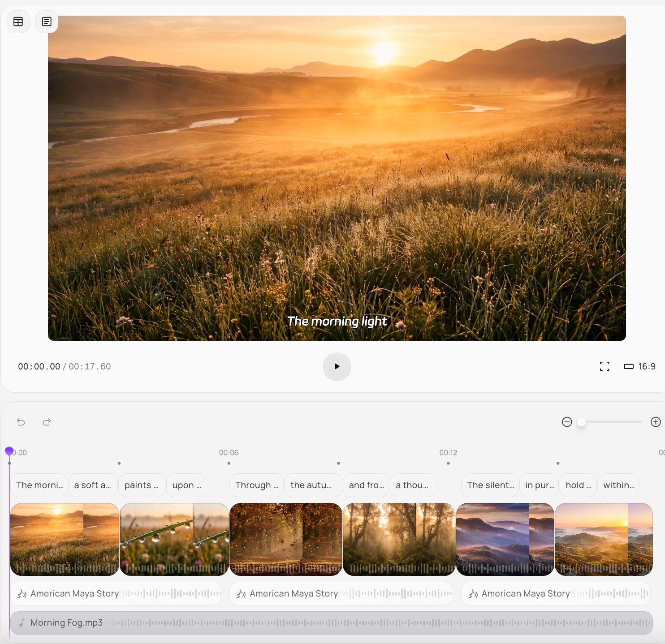
Task: Select the Morning Fog.mp3 music track
Action: [x=331, y=623]
